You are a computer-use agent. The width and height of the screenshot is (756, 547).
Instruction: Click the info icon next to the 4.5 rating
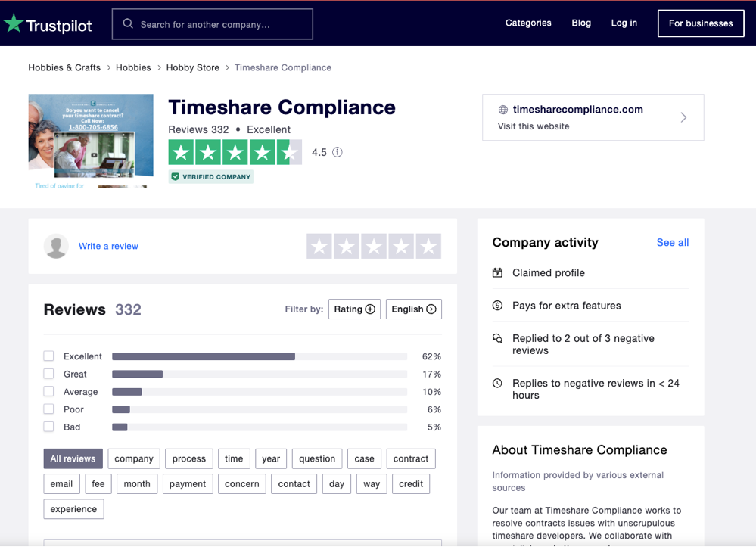[337, 152]
